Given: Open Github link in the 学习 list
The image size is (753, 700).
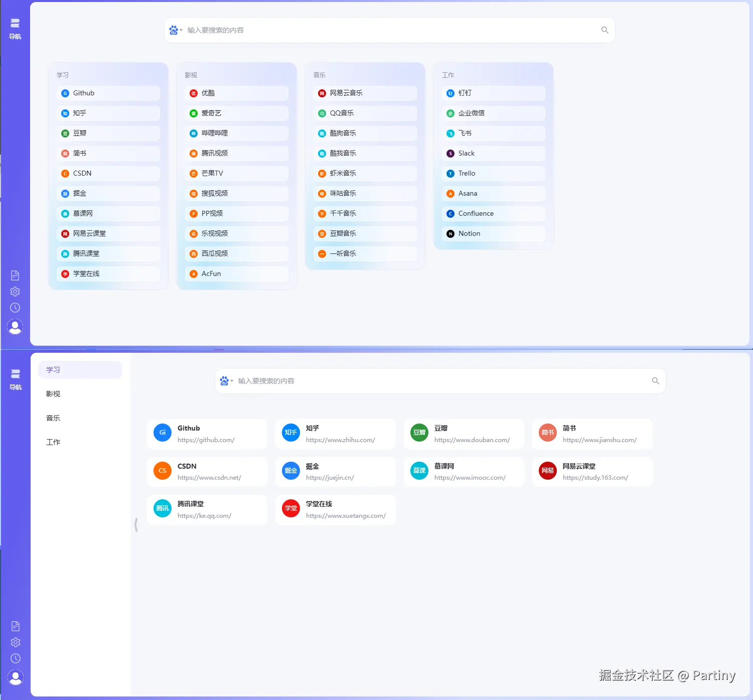Looking at the screenshot, I should 108,93.
